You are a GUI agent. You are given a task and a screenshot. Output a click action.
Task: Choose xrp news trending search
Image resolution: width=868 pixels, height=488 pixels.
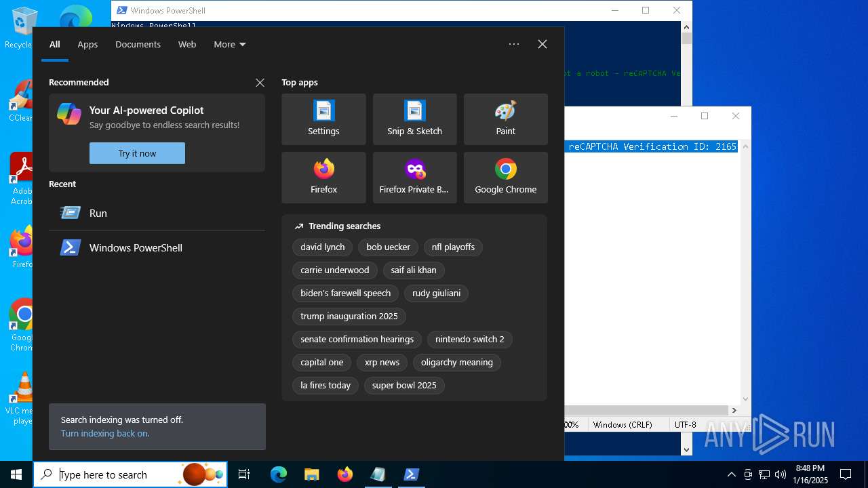coord(382,363)
